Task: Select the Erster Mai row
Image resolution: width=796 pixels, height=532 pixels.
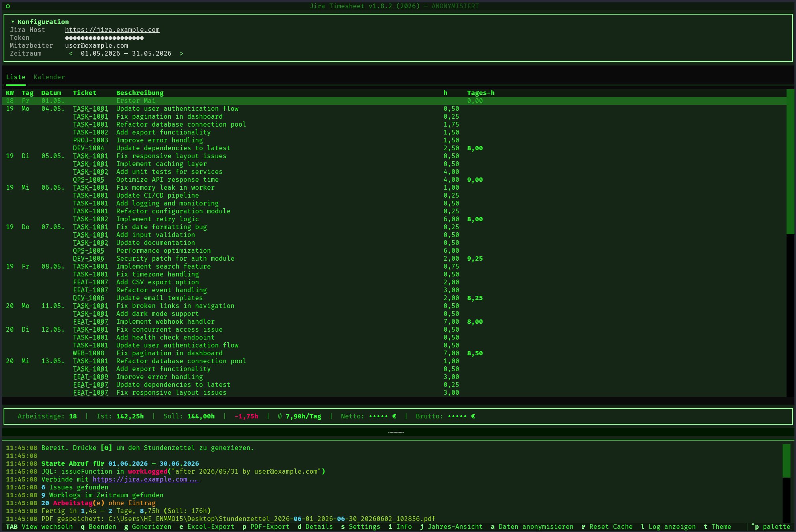Action: [394, 101]
